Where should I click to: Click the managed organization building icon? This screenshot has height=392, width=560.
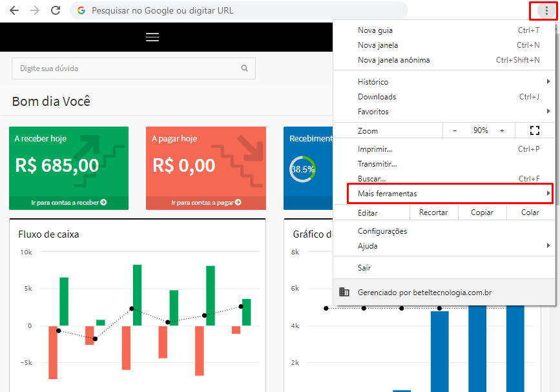[344, 293]
